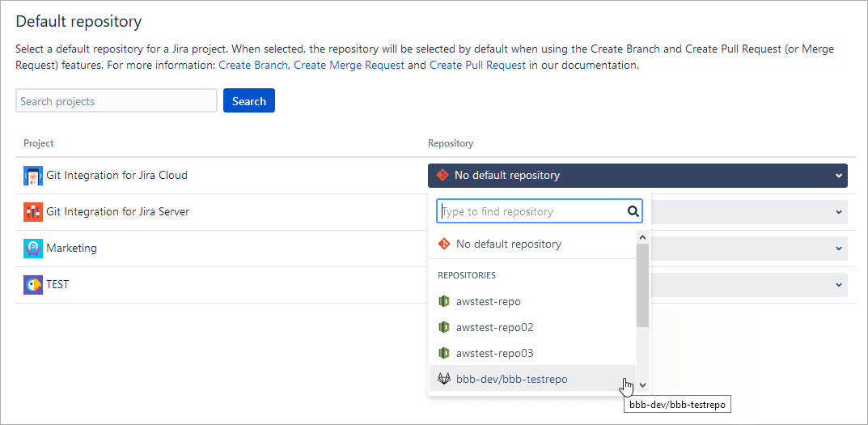This screenshot has width=868, height=425.
Task: Open the Create Branch documentation link
Action: [253, 65]
